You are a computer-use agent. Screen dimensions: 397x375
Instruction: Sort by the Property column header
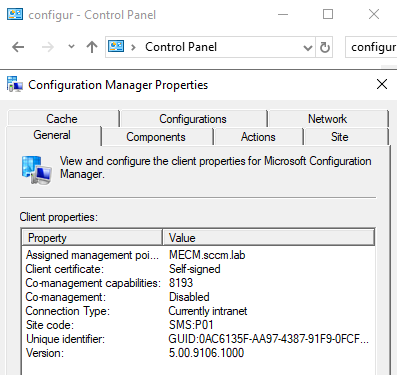tap(92, 238)
